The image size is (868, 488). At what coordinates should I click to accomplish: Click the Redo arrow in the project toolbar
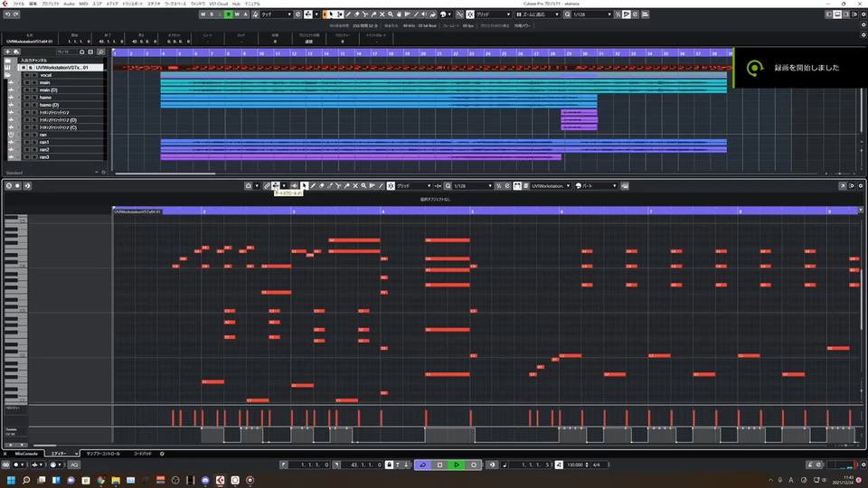tap(16, 14)
